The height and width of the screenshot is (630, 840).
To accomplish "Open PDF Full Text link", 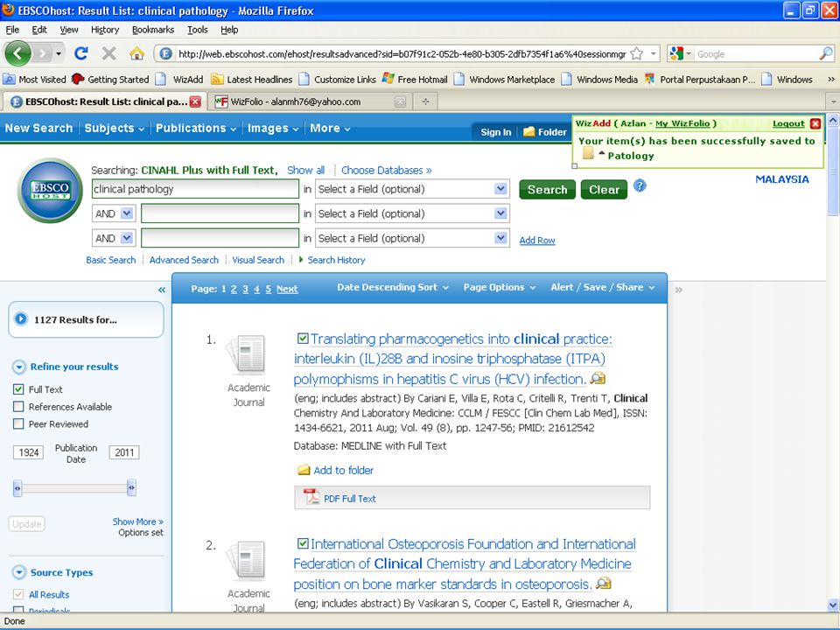I will 350,499.
